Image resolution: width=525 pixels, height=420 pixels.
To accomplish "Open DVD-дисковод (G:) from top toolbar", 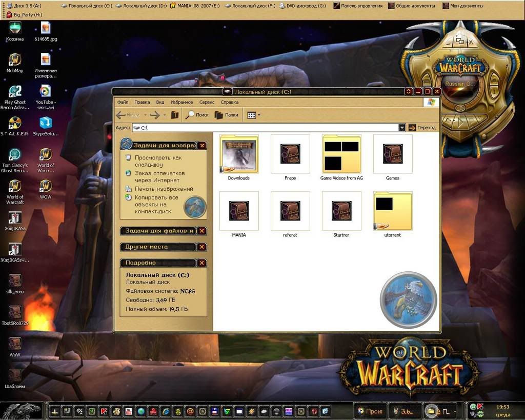I will (x=302, y=6).
